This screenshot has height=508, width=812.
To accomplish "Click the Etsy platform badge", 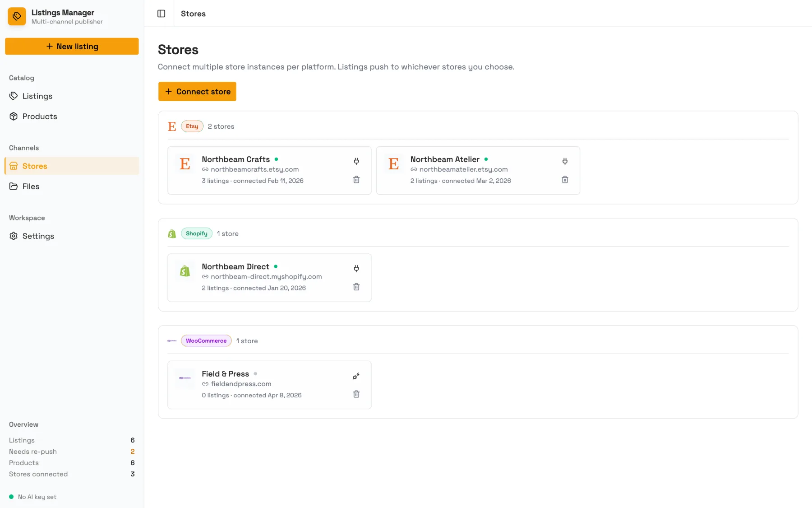I will point(192,126).
